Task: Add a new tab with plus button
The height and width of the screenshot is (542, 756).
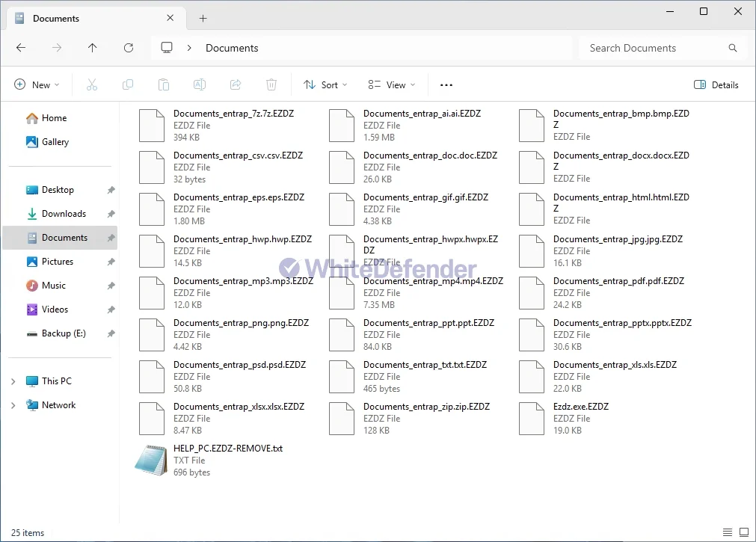Action: tap(203, 19)
